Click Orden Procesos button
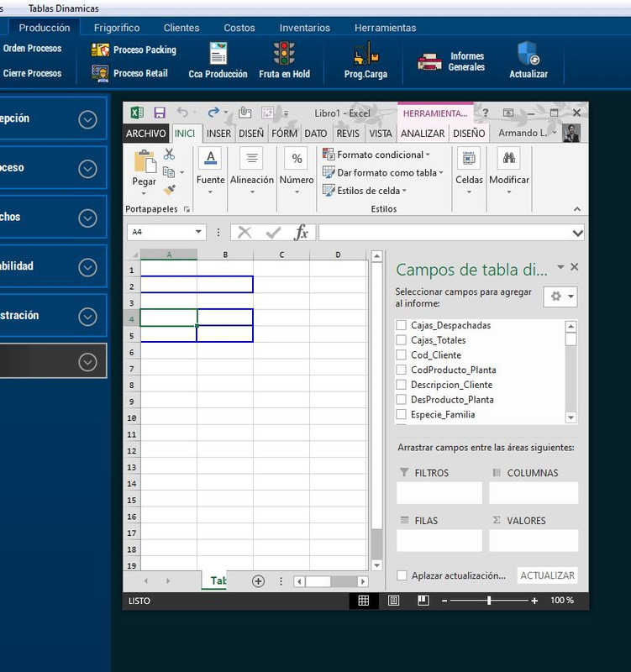The image size is (631, 672). [32, 49]
